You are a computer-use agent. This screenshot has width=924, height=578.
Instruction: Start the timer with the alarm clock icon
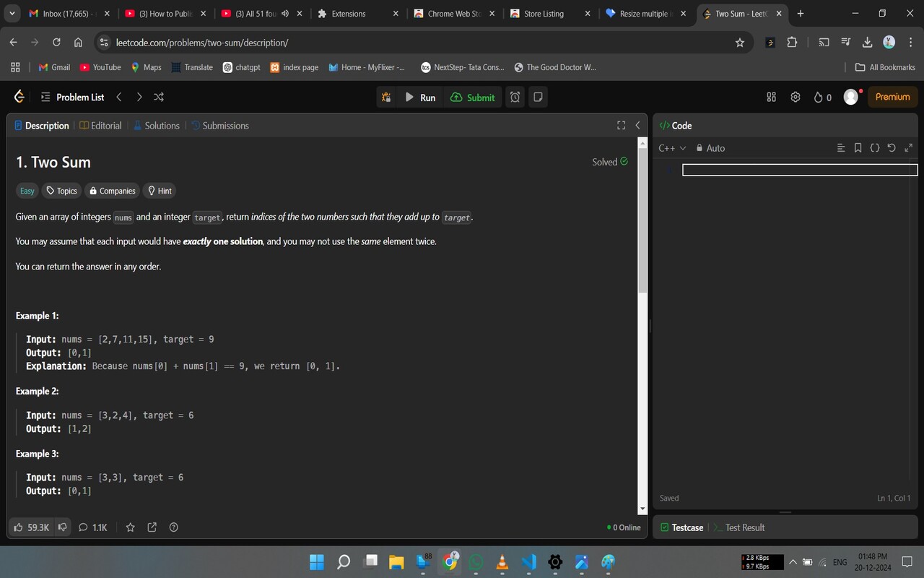(x=514, y=97)
